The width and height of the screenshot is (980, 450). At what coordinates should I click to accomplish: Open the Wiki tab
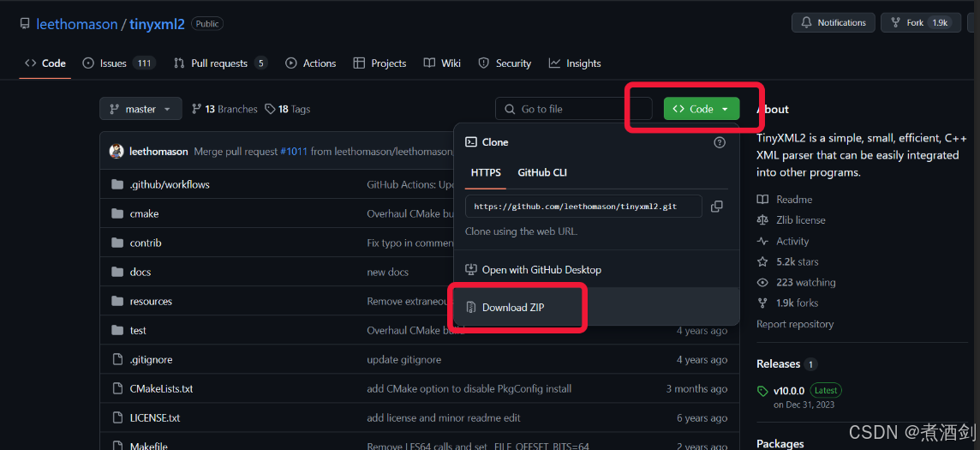[x=442, y=63]
